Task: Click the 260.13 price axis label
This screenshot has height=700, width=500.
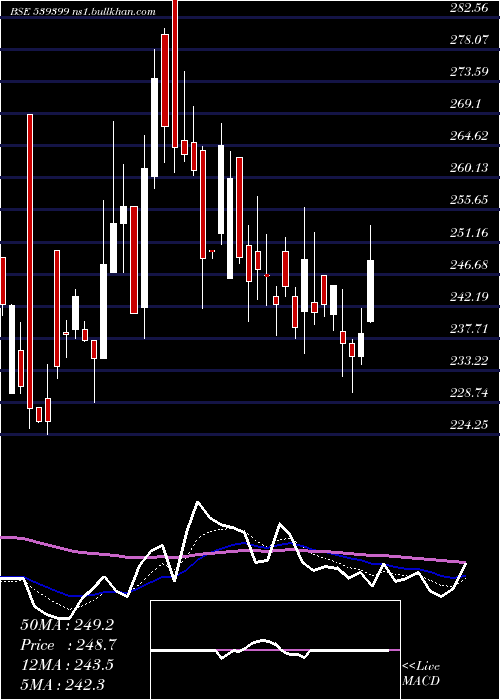Action: pyautogui.click(x=469, y=168)
